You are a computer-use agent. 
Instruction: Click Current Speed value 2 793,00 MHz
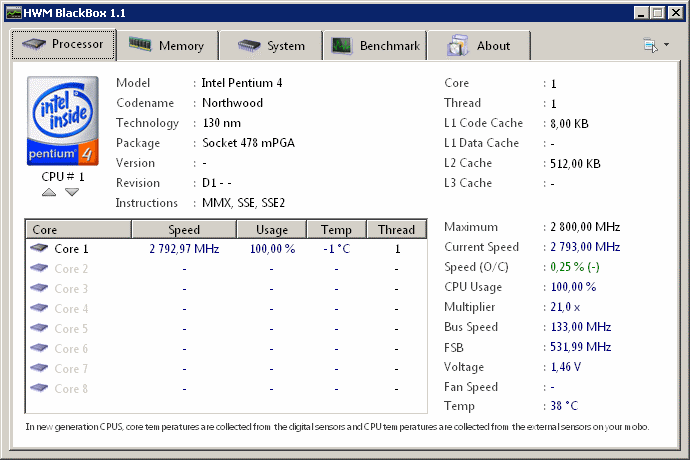point(585,247)
